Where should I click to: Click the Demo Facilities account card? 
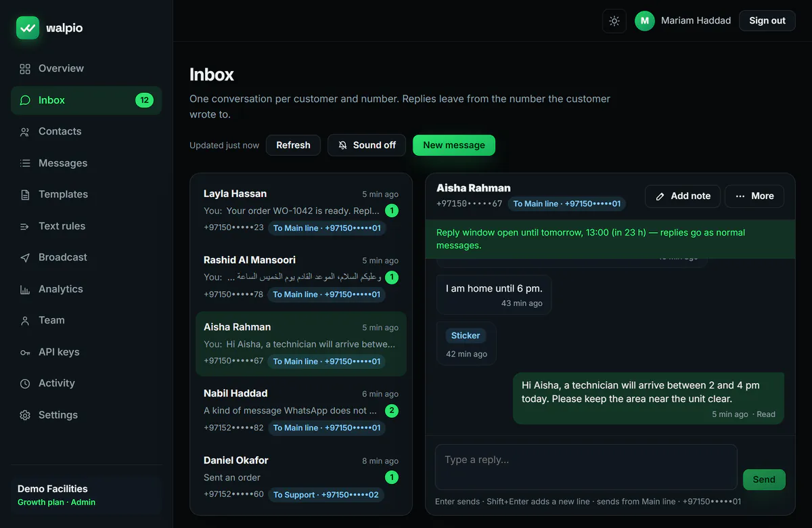87,496
